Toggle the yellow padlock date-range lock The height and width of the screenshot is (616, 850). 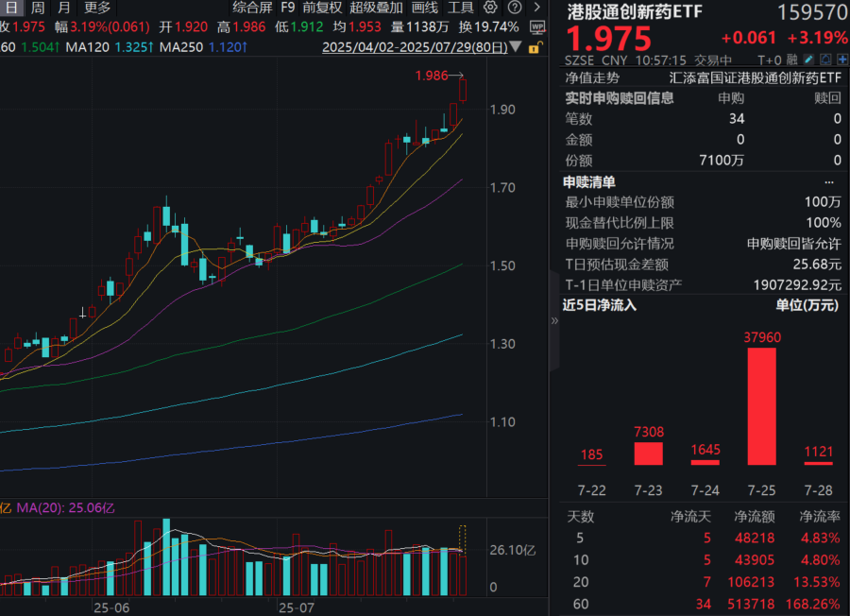point(535,47)
